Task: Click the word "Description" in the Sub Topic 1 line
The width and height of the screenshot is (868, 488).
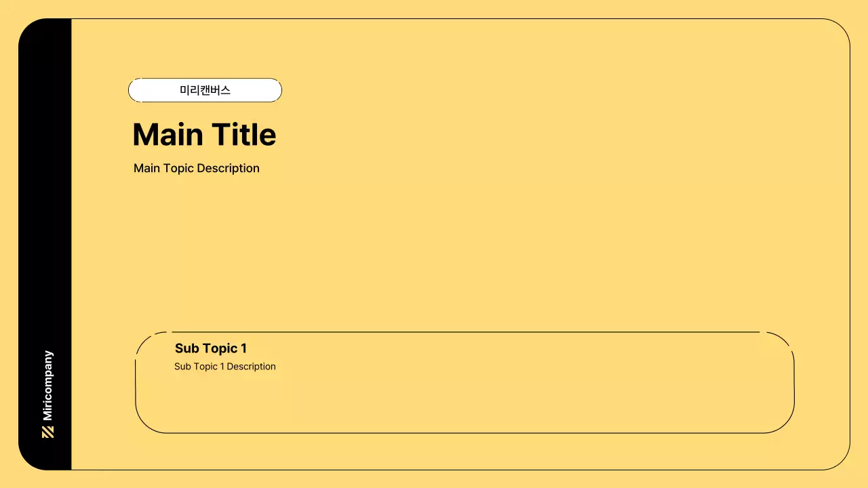Action: click(x=251, y=367)
